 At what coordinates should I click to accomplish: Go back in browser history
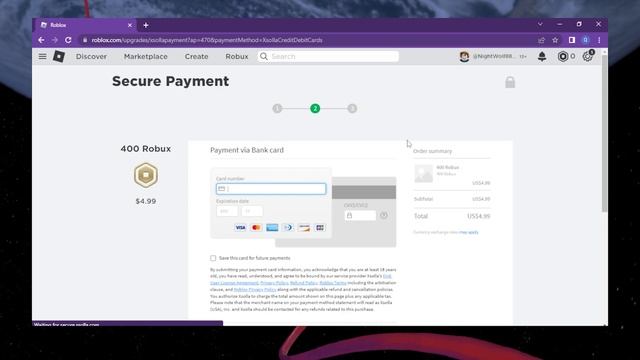coord(41,40)
